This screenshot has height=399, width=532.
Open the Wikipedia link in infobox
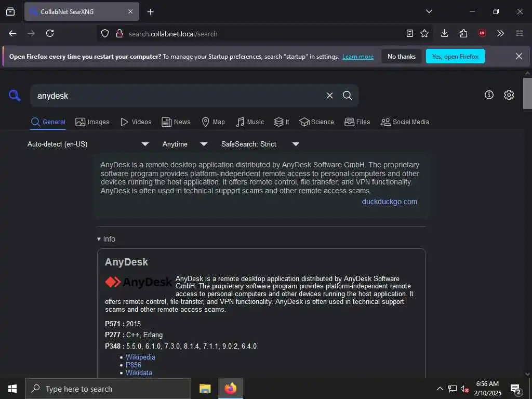click(140, 357)
